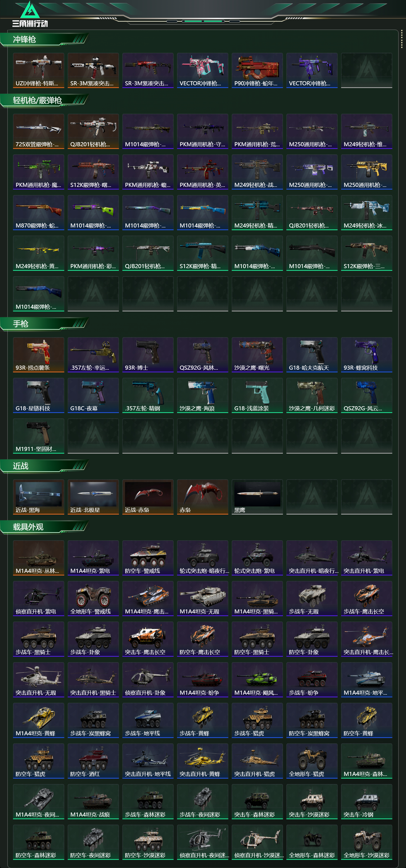Select the 近战-北极星 melee skin
This screenshot has width=406, height=868.
93,497
